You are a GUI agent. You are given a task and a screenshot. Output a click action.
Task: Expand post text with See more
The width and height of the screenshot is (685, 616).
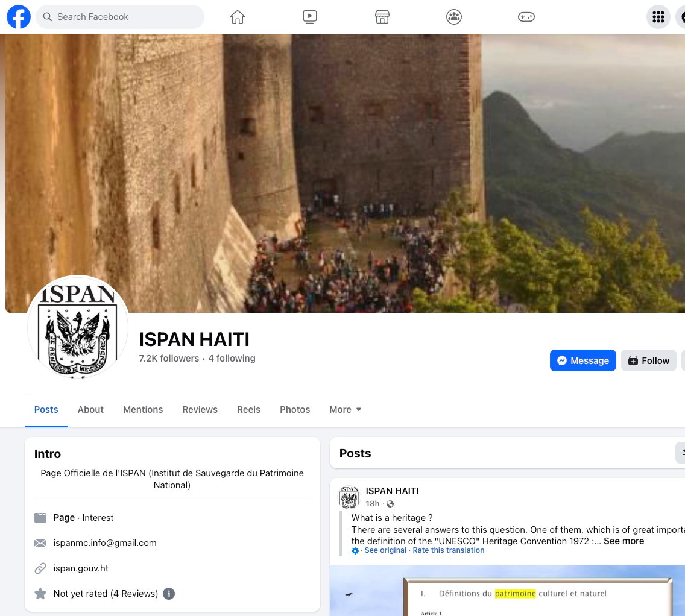pos(623,541)
